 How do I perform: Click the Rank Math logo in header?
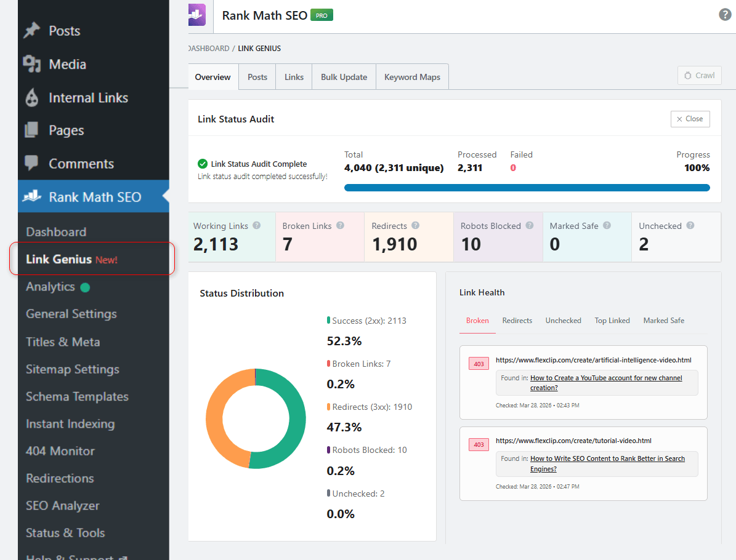click(197, 15)
